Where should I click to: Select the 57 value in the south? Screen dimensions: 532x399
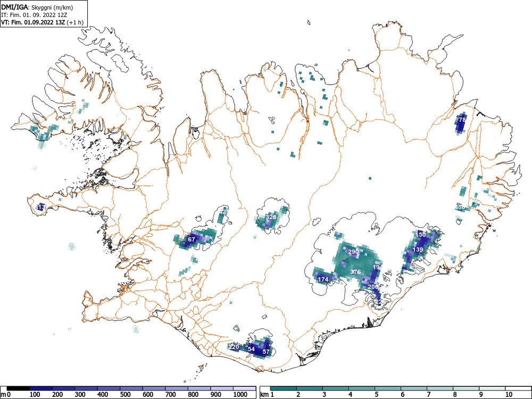(x=266, y=352)
